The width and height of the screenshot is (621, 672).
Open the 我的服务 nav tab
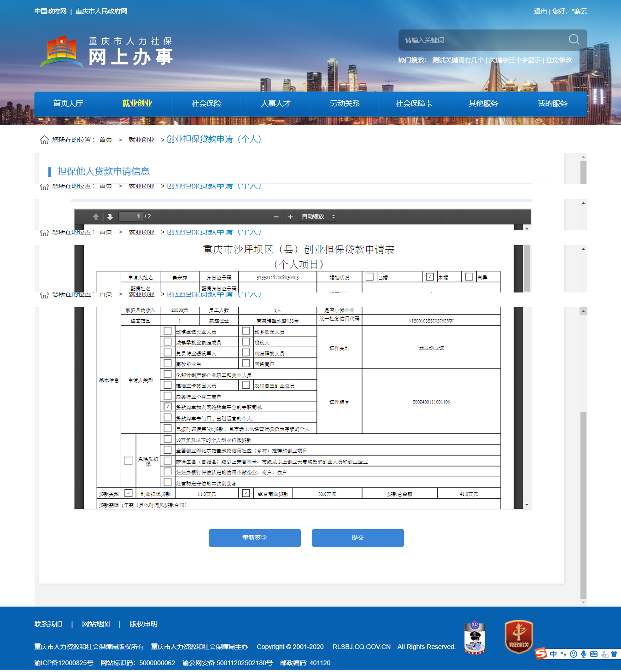552,104
